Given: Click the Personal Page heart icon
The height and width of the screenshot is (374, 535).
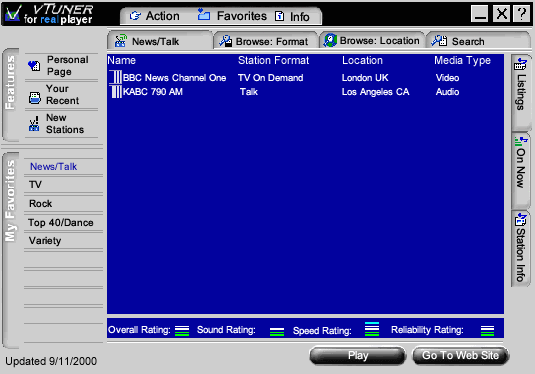Looking at the screenshot, I should (x=34, y=66).
